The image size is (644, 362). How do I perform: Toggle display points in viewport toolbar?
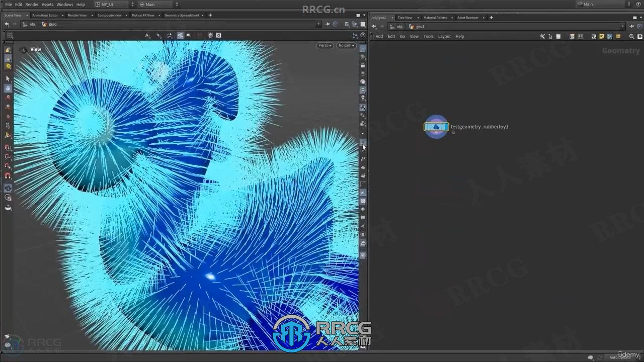tap(363, 133)
